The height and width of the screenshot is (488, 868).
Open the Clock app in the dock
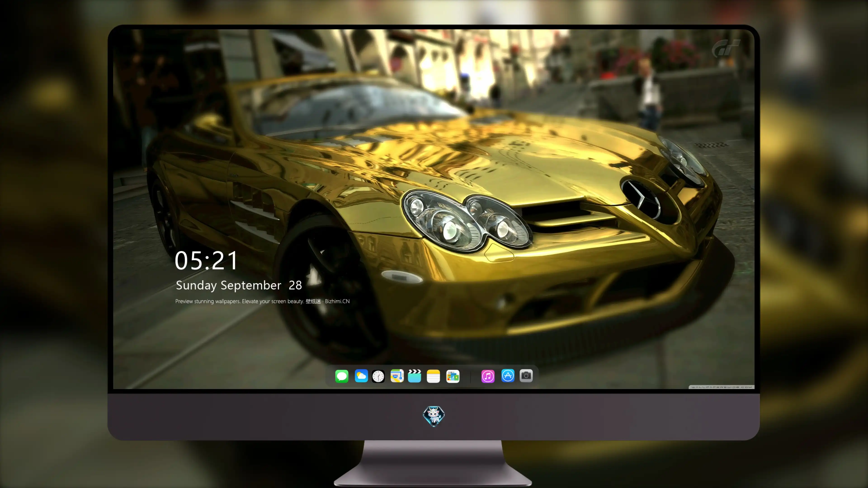click(x=378, y=376)
